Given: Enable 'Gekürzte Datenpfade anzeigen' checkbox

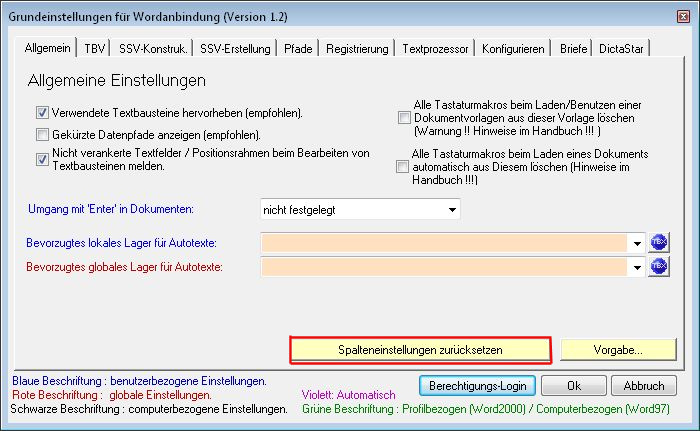Looking at the screenshot, I should (x=43, y=134).
